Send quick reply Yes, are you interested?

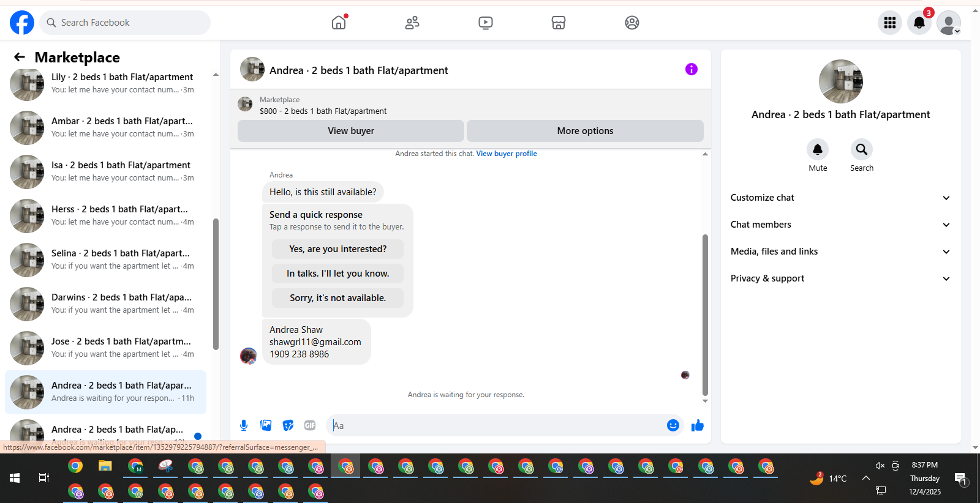[x=337, y=249]
